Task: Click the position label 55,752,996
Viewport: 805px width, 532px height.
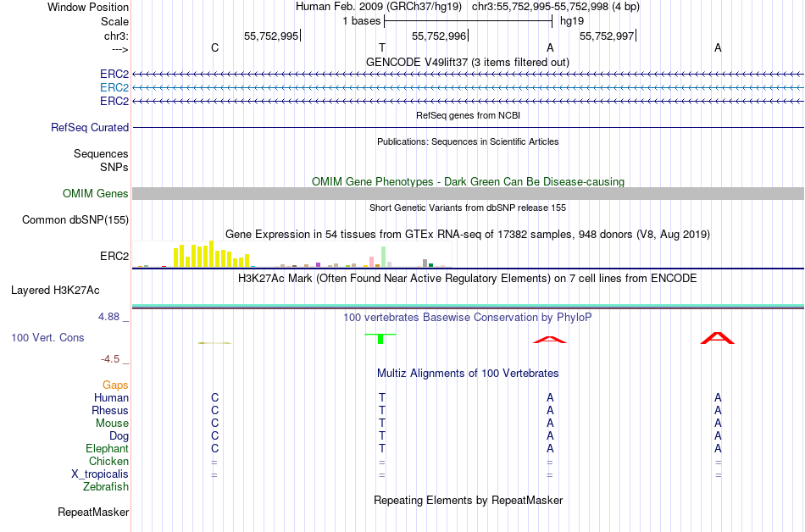Action: click(x=439, y=36)
